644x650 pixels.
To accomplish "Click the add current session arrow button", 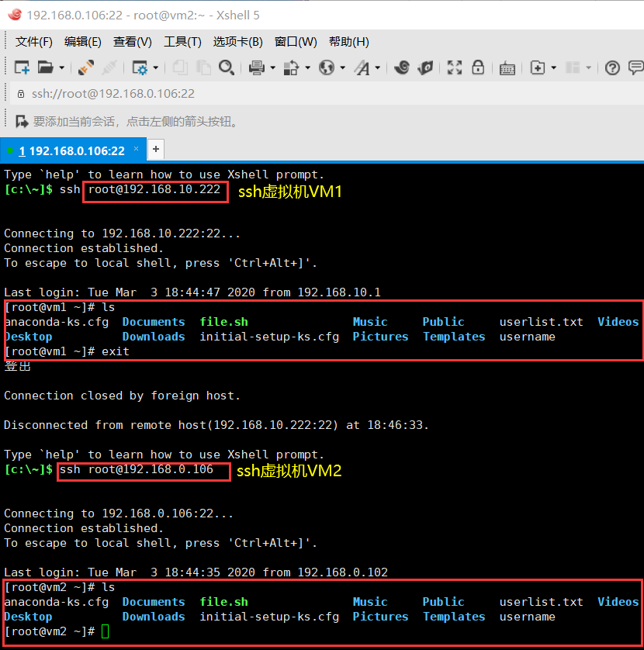I will (22, 122).
